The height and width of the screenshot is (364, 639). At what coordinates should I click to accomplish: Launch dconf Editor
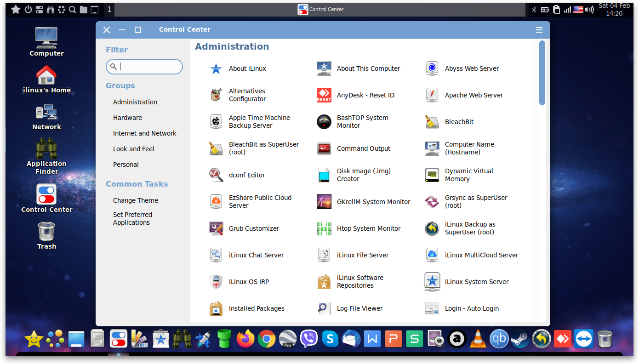[237, 175]
